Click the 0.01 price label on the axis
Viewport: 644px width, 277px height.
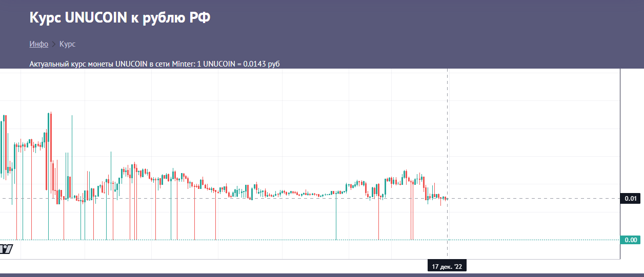tap(630, 198)
